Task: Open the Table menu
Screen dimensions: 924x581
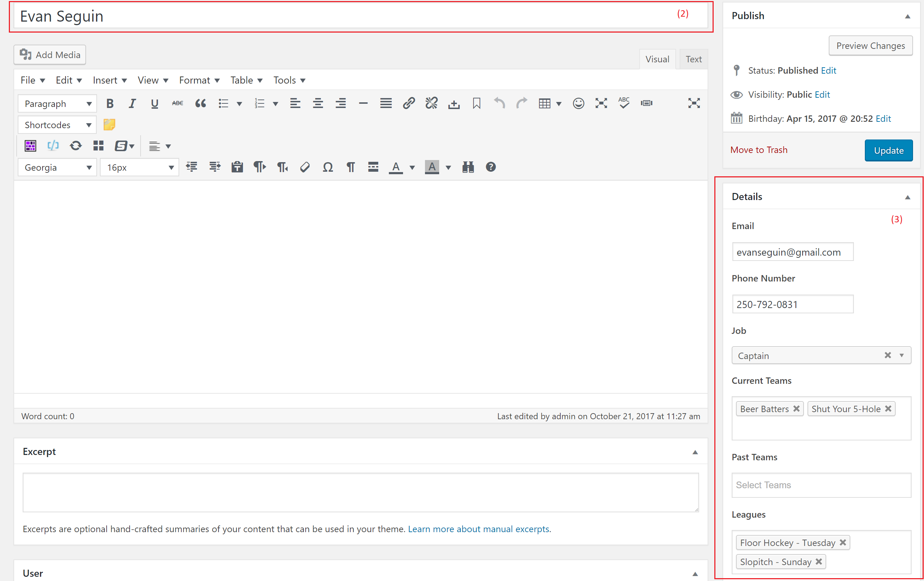Action: tap(246, 80)
